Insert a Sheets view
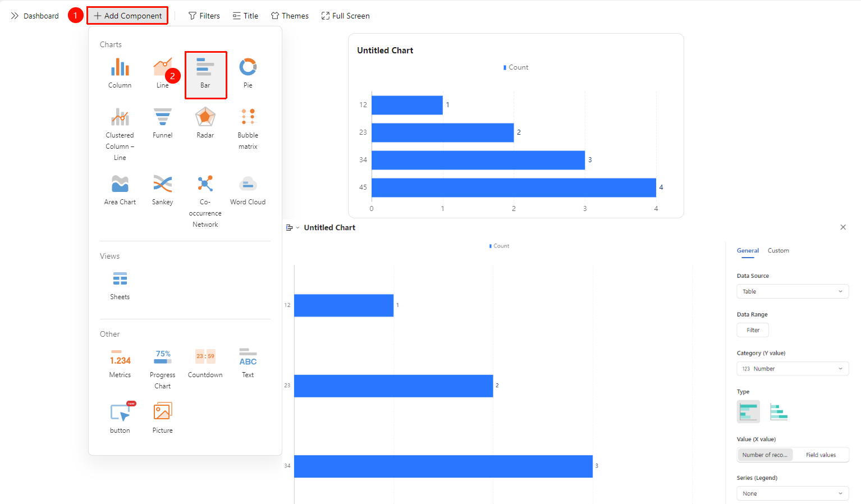861x504 pixels. click(120, 279)
